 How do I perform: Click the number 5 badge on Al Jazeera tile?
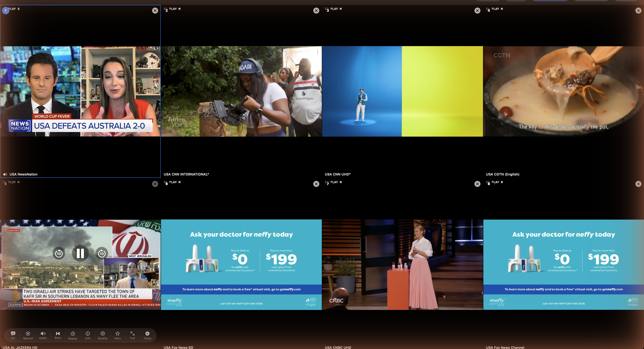[x=6, y=184]
